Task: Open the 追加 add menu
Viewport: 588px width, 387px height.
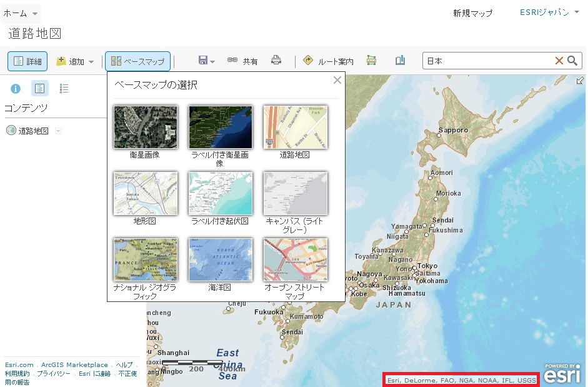Action: (74, 61)
